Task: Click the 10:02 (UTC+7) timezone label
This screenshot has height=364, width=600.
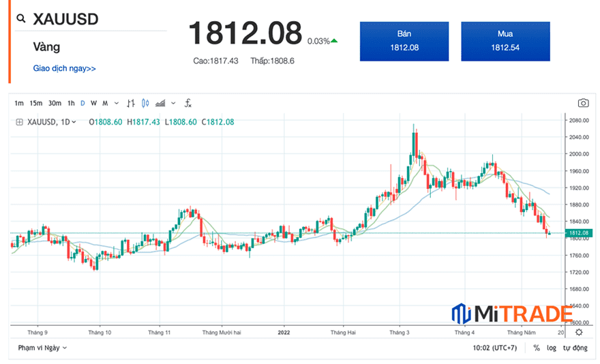Action: click(x=496, y=348)
